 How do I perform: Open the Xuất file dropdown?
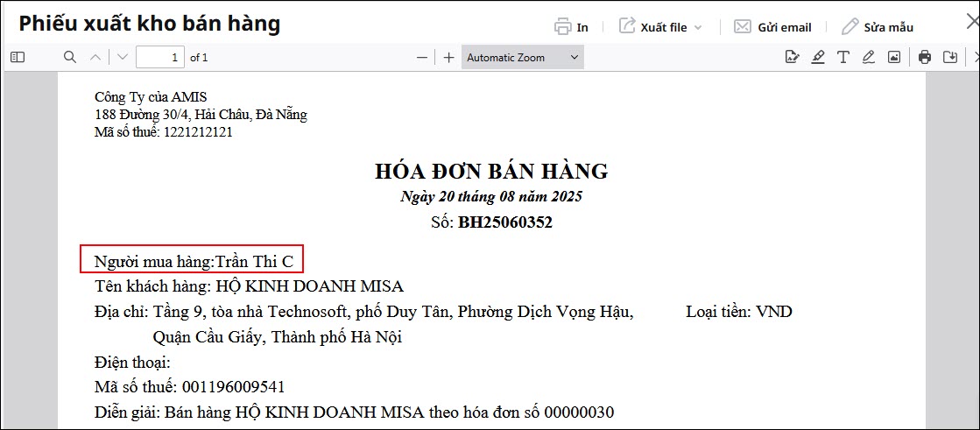click(660, 27)
